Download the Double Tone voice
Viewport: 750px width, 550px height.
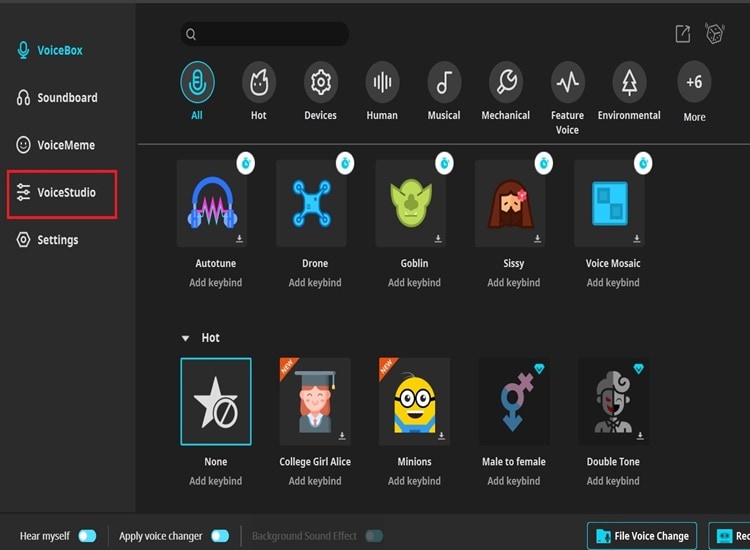[x=640, y=436]
